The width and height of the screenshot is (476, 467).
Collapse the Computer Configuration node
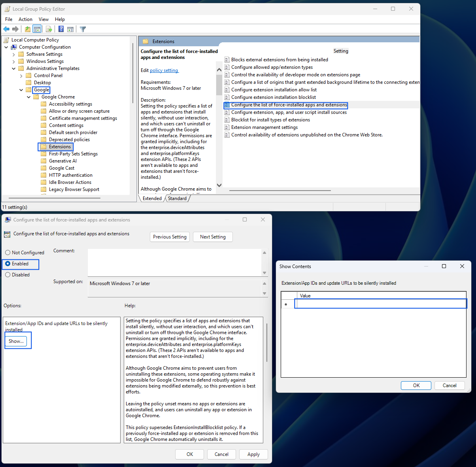pyautogui.click(x=6, y=47)
